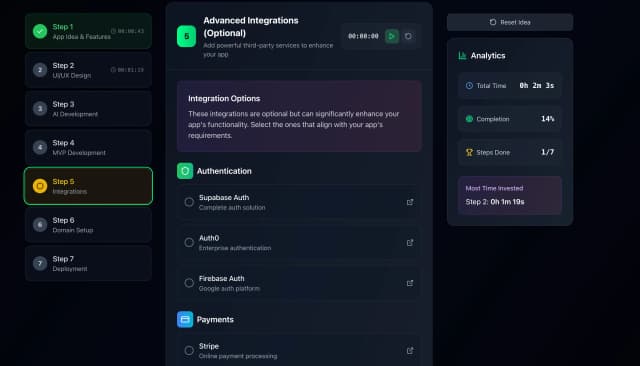Click the Authentication section heading
The width and height of the screenshot is (640, 366).
(224, 171)
